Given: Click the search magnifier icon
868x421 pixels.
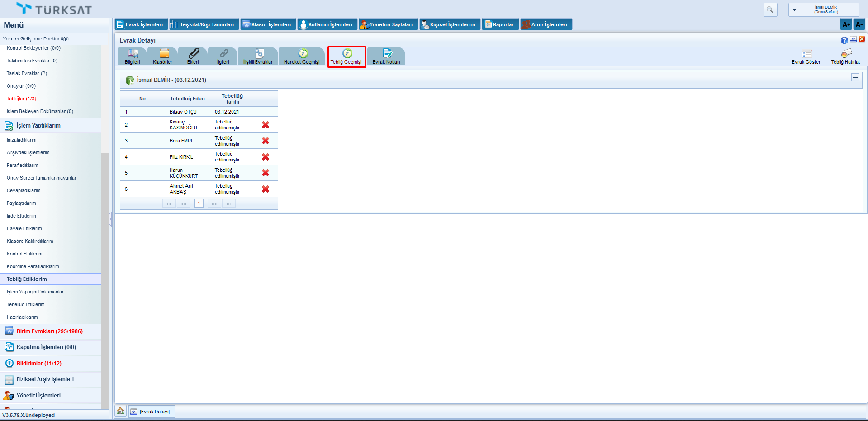Looking at the screenshot, I should click(x=770, y=9).
